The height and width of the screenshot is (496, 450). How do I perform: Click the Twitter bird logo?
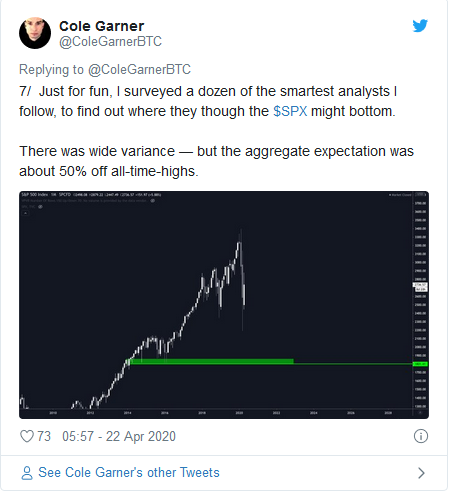[420, 26]
